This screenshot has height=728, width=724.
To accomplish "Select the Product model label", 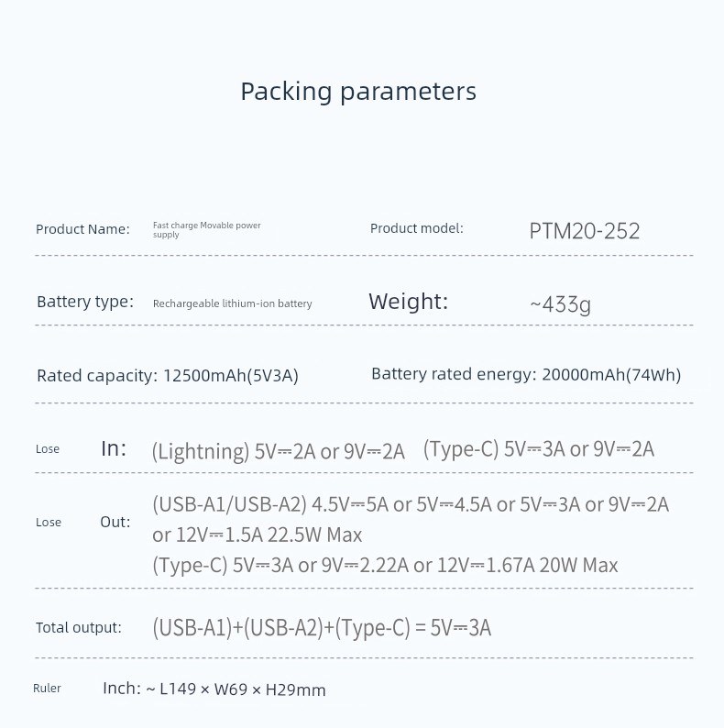I will (416, 228).
